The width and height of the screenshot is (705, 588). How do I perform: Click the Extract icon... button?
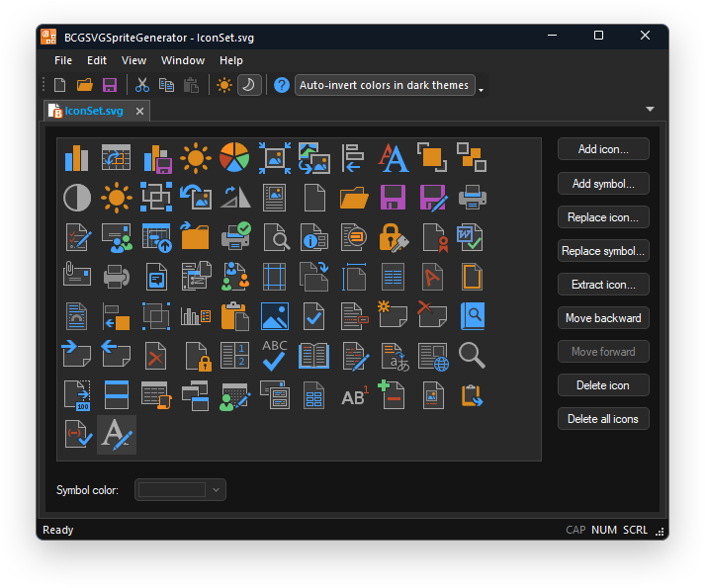603,284
